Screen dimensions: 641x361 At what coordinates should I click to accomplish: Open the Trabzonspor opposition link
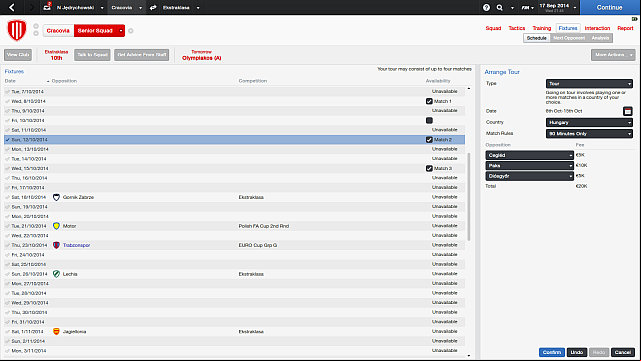(76, 245)
